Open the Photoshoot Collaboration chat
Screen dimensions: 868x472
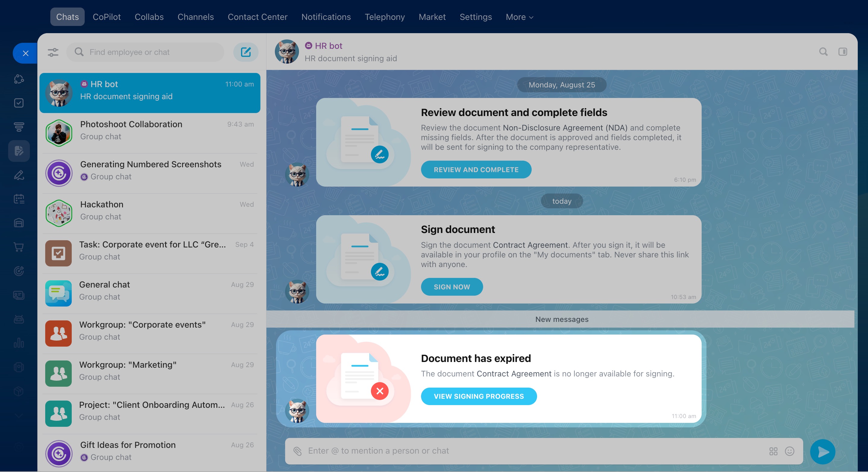(x=149, y=133)
